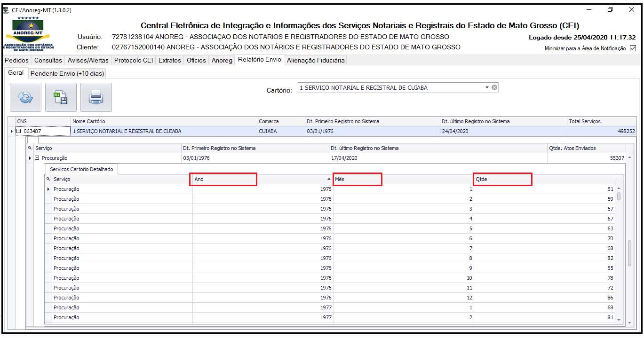The image size is (644, 338).
Task: Select the Relatório Envio tab
Action: click(x=259, y=60)
